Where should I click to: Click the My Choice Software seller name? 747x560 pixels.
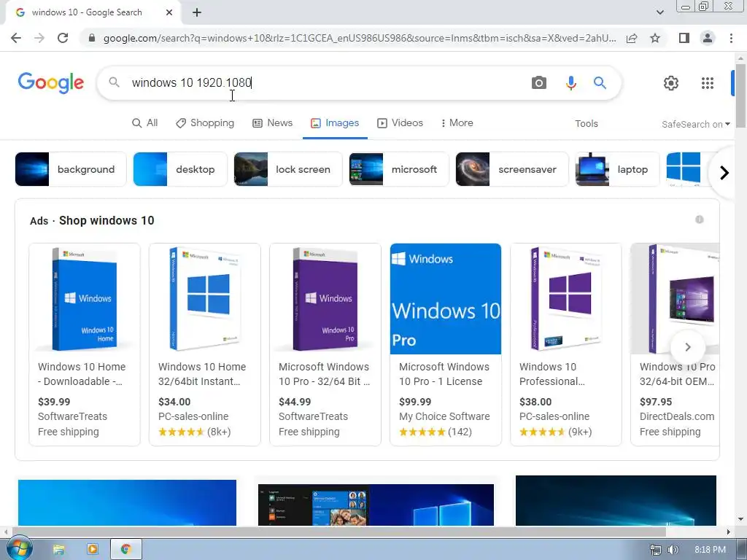(444, 416)
